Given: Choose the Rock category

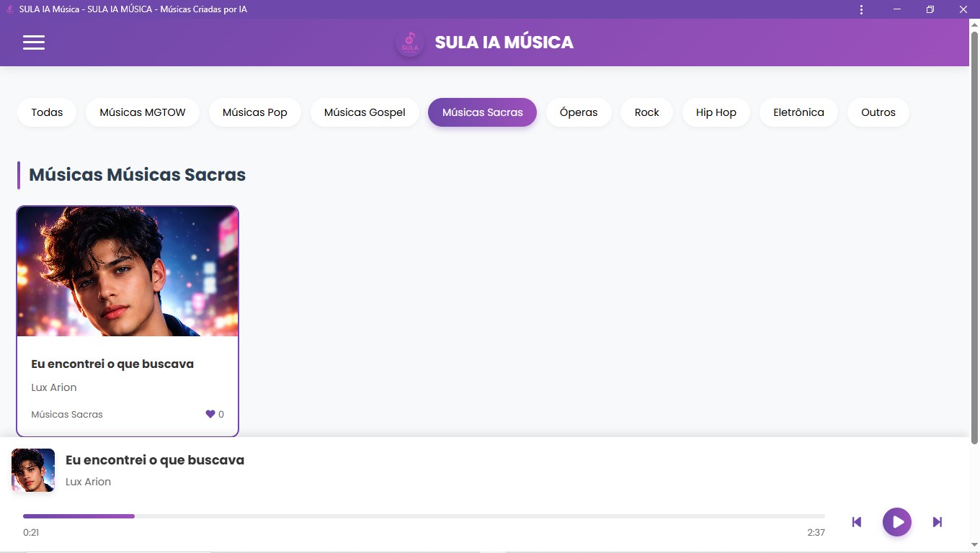Looking at the screenshot, I should [x=647, y=112].
